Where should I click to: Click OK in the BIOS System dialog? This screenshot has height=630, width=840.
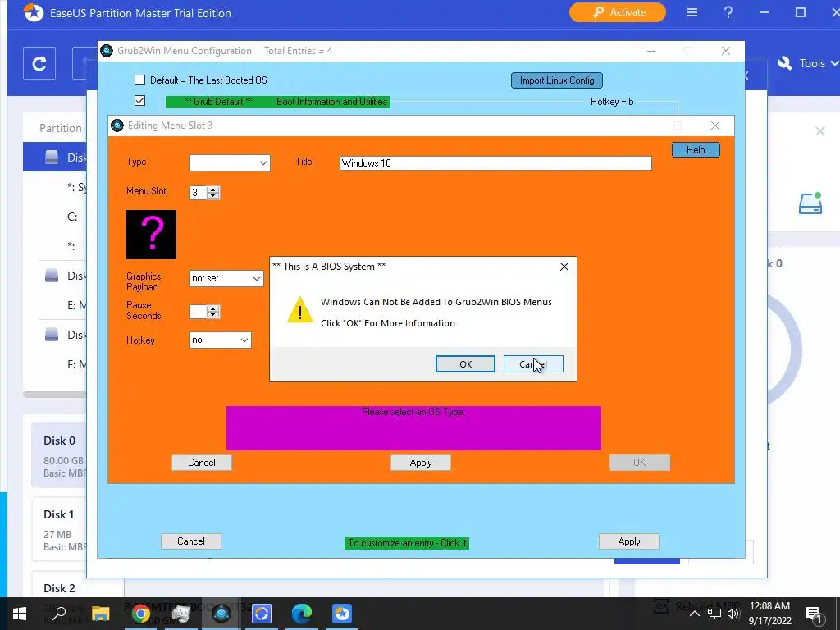(x=465, y=363)
